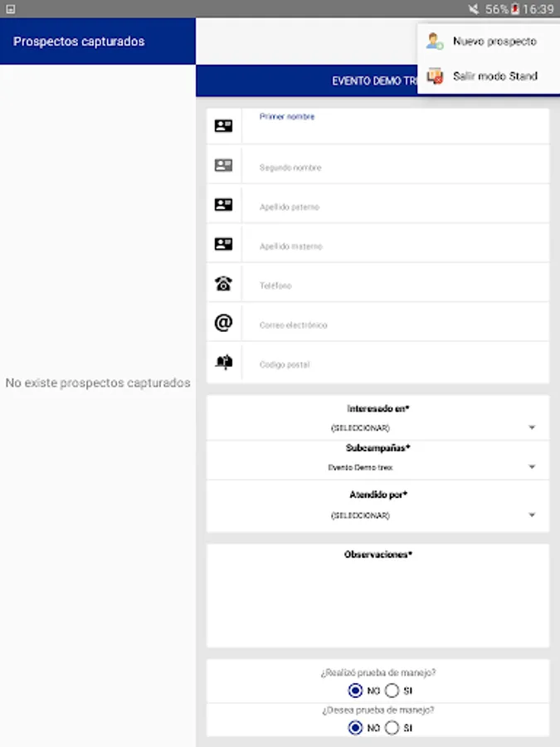
Task: Click the ID card icon beside Primer nombre
Action: [x=223, y=126]
